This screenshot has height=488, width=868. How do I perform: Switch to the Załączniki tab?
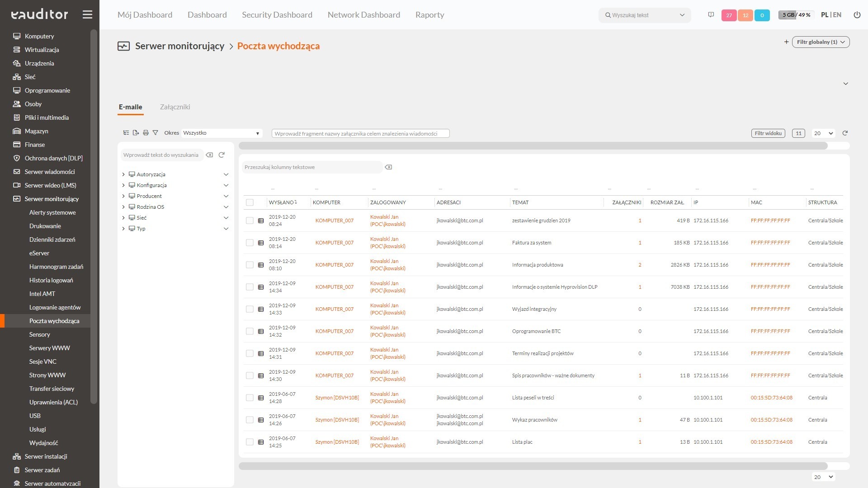[x=175, y=107]
